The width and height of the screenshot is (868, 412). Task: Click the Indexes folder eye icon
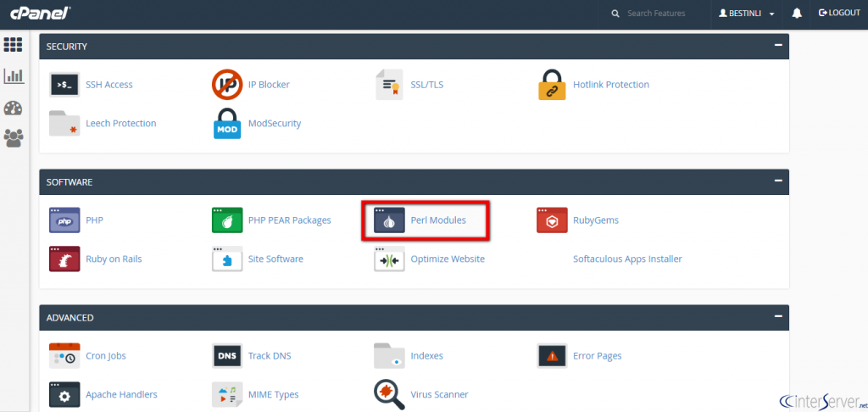pos(389,355)
